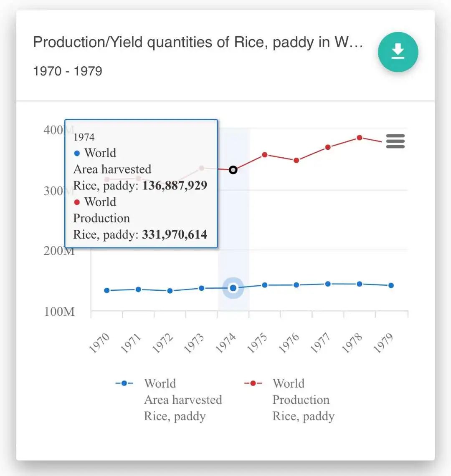Select the 1970 area harvested blue point
451x476 pixels.
click(x=107, y=290)
